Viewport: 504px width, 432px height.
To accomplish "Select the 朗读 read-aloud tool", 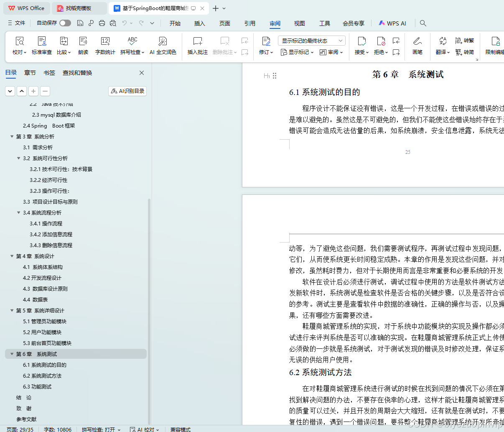I will pyautogui.click(x=83, y=46).
